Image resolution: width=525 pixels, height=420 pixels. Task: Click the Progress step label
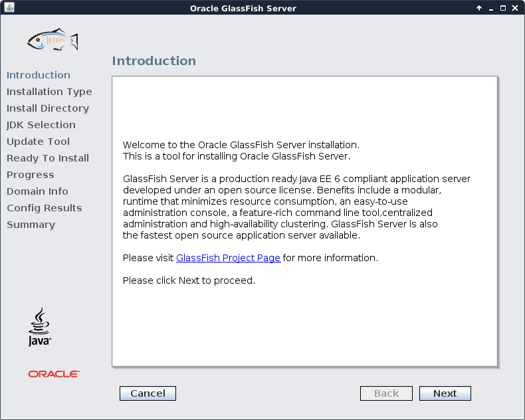tap(31, 175)
